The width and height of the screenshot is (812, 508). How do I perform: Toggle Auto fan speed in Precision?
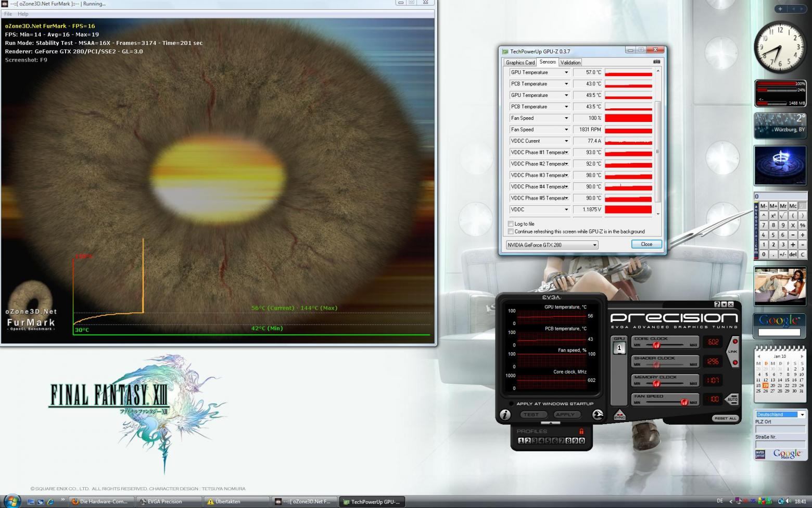tap(732, 400)
